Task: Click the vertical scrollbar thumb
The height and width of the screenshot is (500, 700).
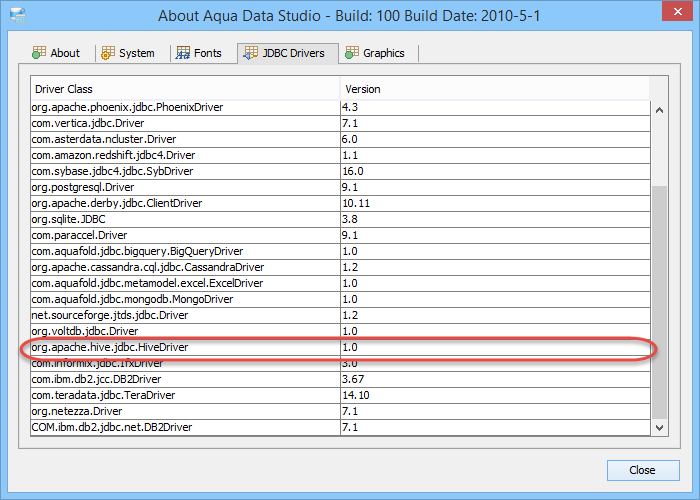Action: [659, 303]
